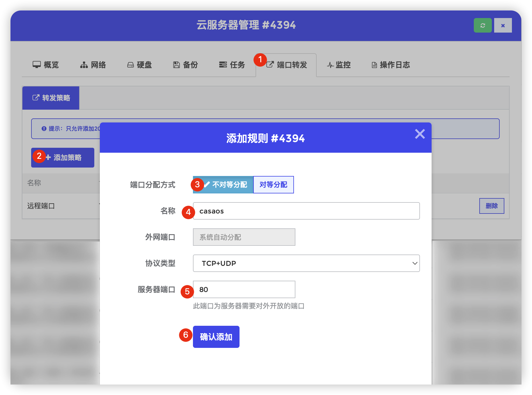Screen dimensions: 532x395
Task: Open the 监控 tab
Action: coord(339,65)
